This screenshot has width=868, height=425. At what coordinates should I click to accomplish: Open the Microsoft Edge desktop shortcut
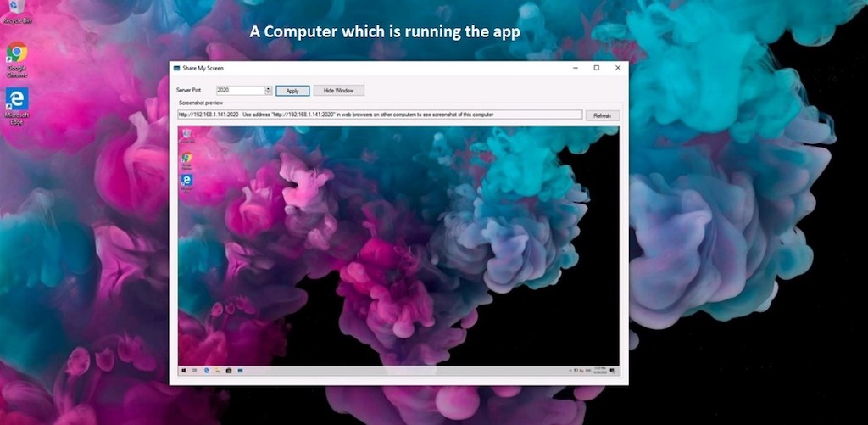[x=17, y=100]
